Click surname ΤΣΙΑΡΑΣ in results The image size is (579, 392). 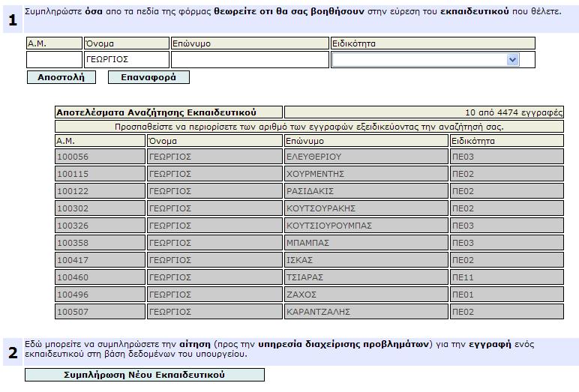304,277
